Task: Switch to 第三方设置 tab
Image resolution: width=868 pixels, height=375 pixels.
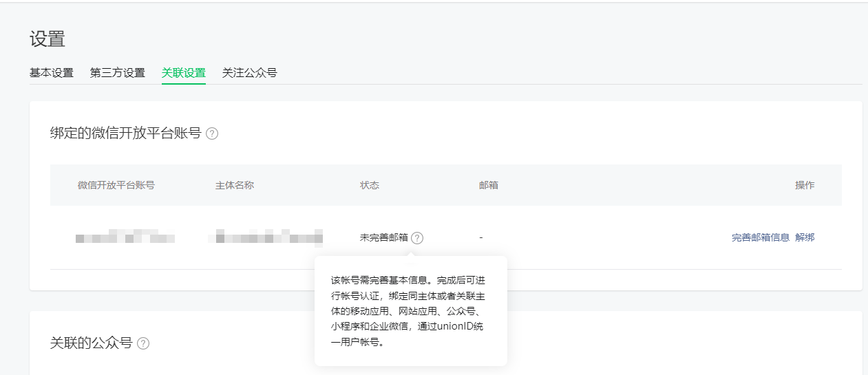Action: (118, 73)
